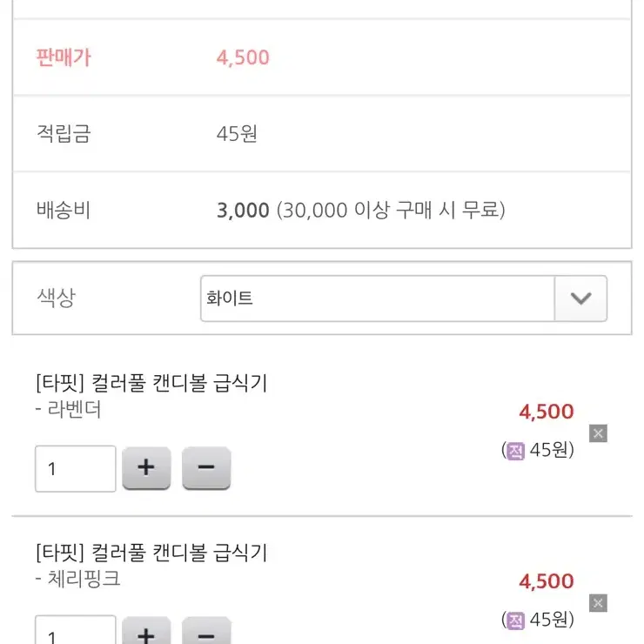Focus the 체리핑크 quantity input field
The image size is (644, 644).
coord(76,630)
